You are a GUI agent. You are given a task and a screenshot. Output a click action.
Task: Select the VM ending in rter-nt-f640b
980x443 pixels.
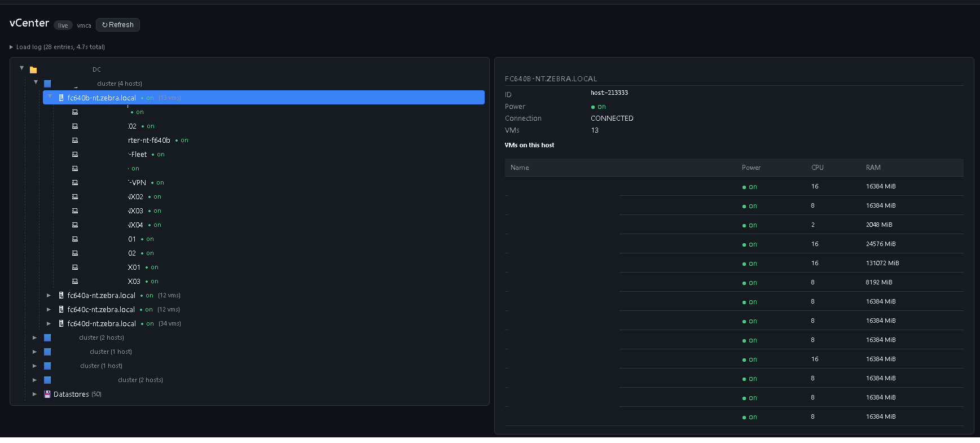(149, 140)
